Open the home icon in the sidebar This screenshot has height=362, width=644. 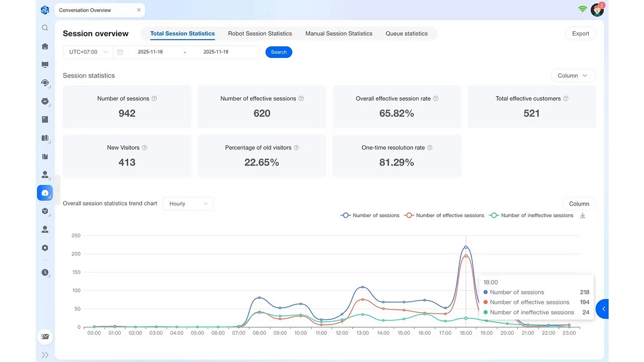(45, 46)
